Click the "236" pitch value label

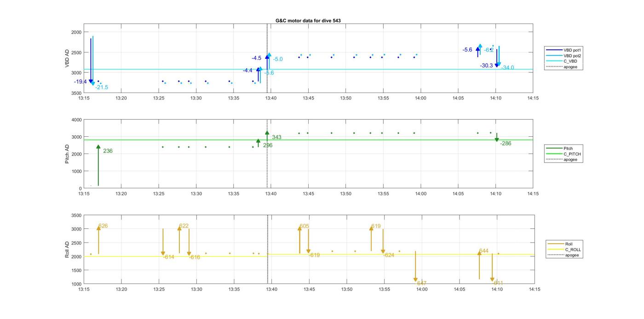click(108, 151)
